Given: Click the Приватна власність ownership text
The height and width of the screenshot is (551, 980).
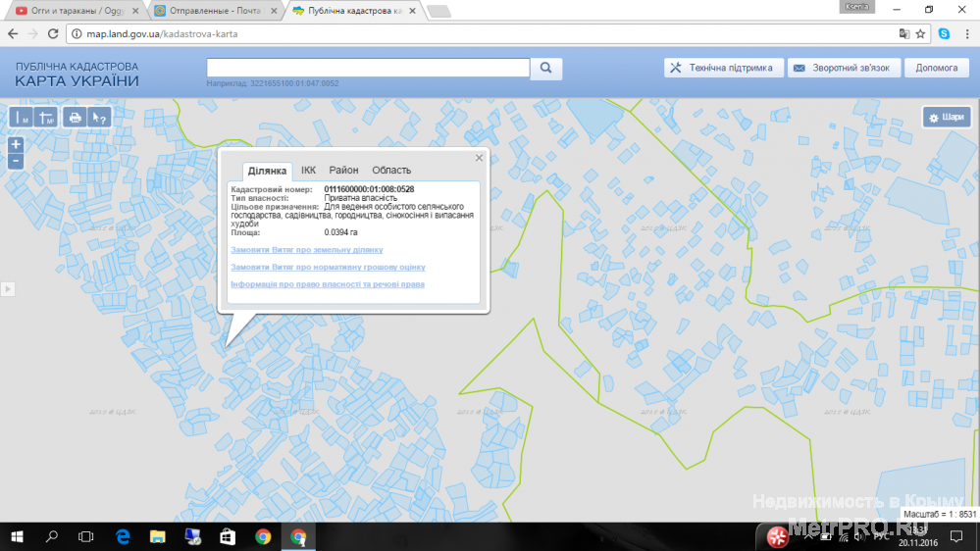Looking at the screenshot, I should [361, 198].
